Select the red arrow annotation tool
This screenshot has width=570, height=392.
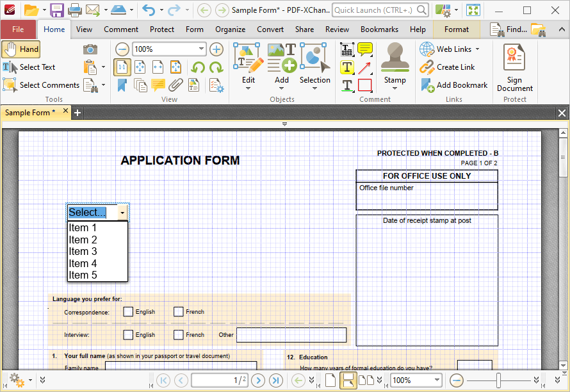(364, 67)
